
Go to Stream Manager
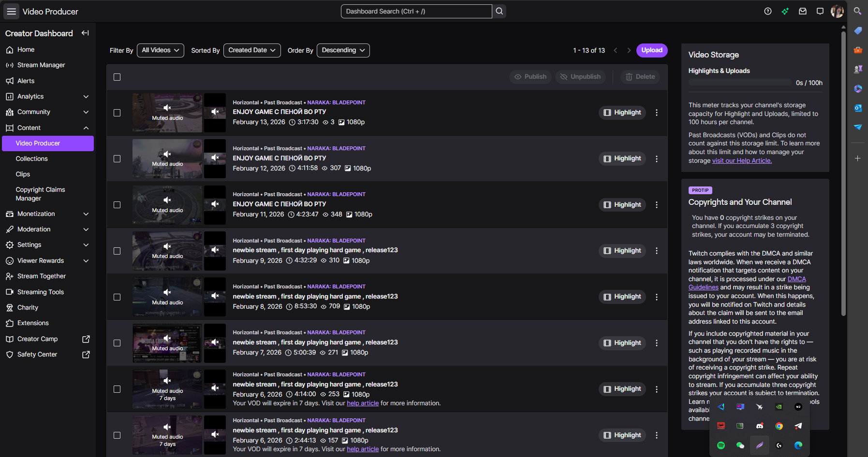pyautogui.click(x=41, y=65)
